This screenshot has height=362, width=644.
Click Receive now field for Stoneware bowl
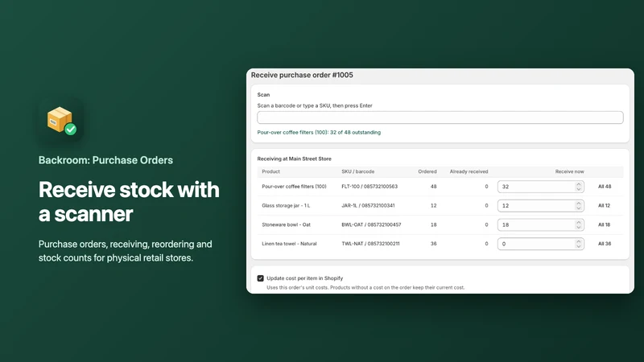540,224
